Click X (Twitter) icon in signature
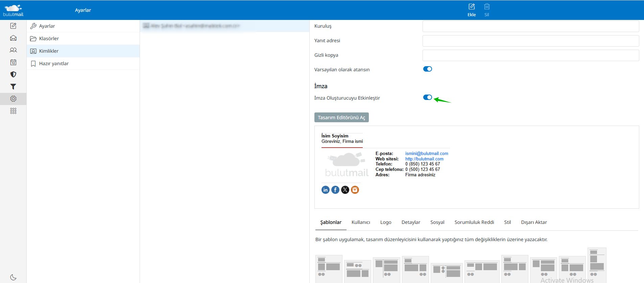The height and width of the screenshot is (283, 644). click(x=345, y=190)
